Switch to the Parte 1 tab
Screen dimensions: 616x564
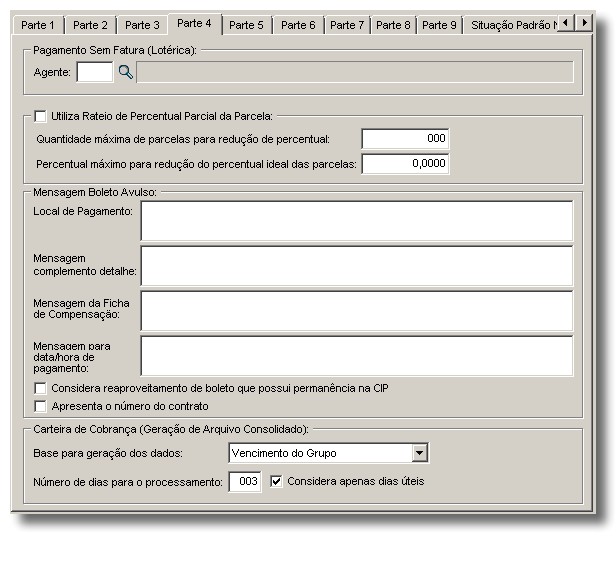(x=38, y=25)
